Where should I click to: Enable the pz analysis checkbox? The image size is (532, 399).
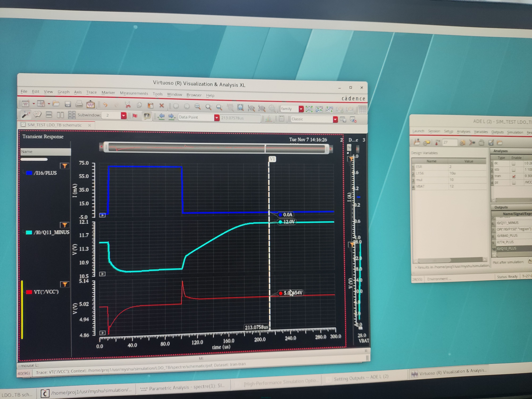tap(514, 183)
